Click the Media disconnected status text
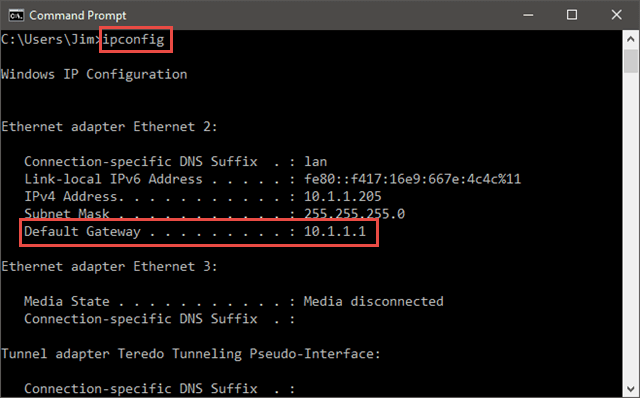 click(373, 301)
